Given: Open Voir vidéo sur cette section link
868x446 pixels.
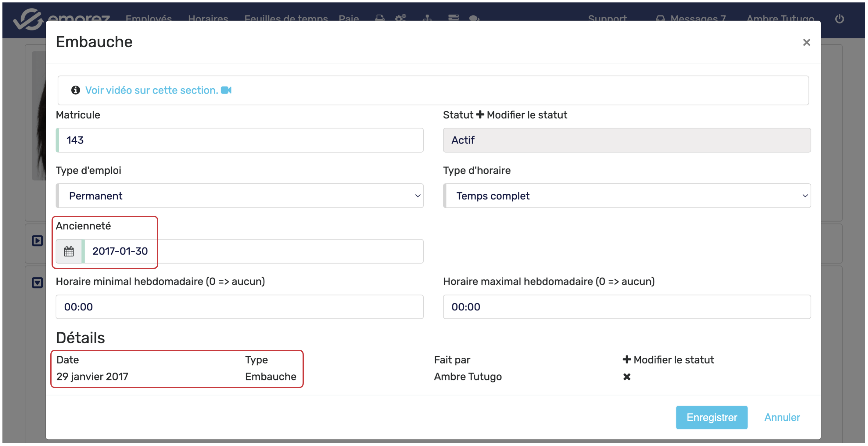Looking at the screenshot, I should pos(152,90).
